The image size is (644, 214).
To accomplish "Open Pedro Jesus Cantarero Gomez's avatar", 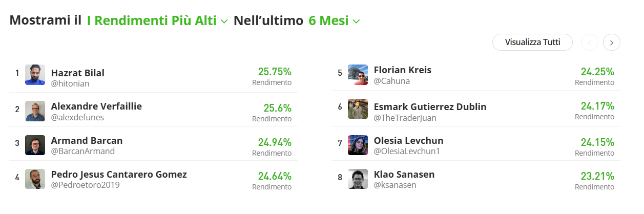I will (x=35, y=179).
